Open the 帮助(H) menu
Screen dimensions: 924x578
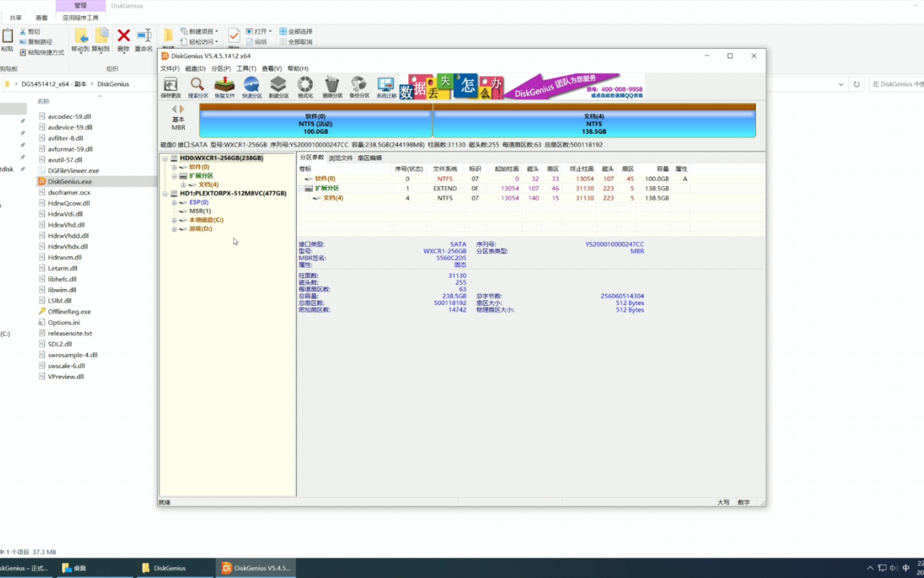(x=298, y=69)
